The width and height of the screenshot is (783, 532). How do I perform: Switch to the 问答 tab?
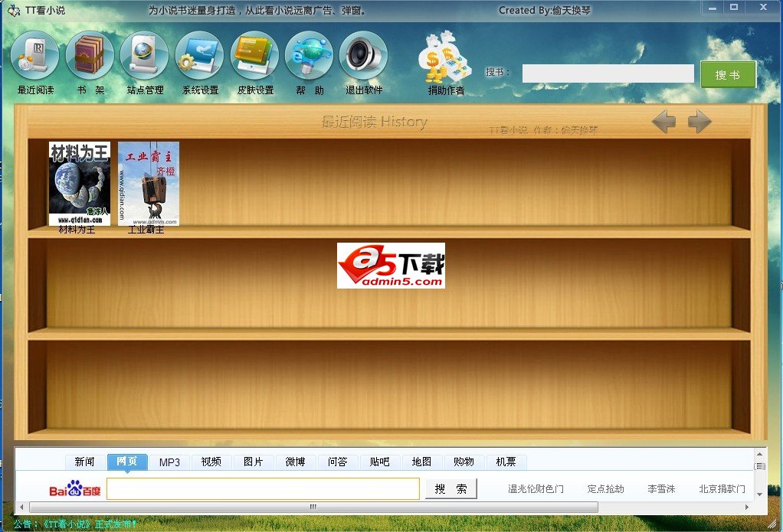[338, 462]
